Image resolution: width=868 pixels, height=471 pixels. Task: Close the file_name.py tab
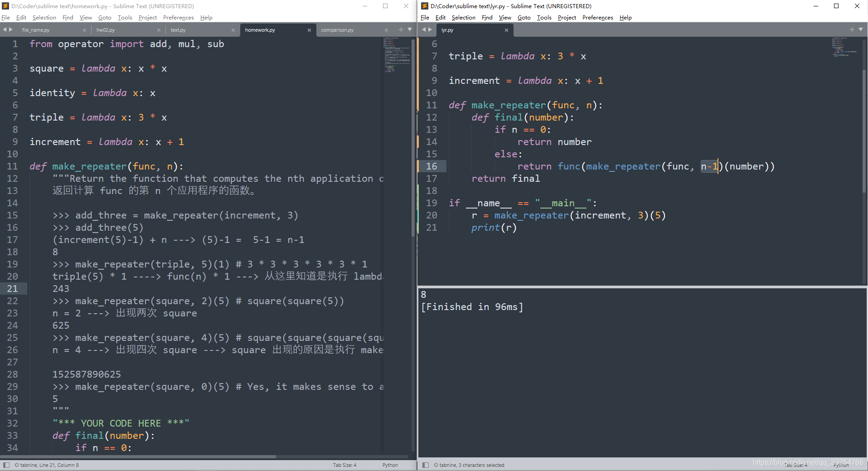click(x=84, y=30)
